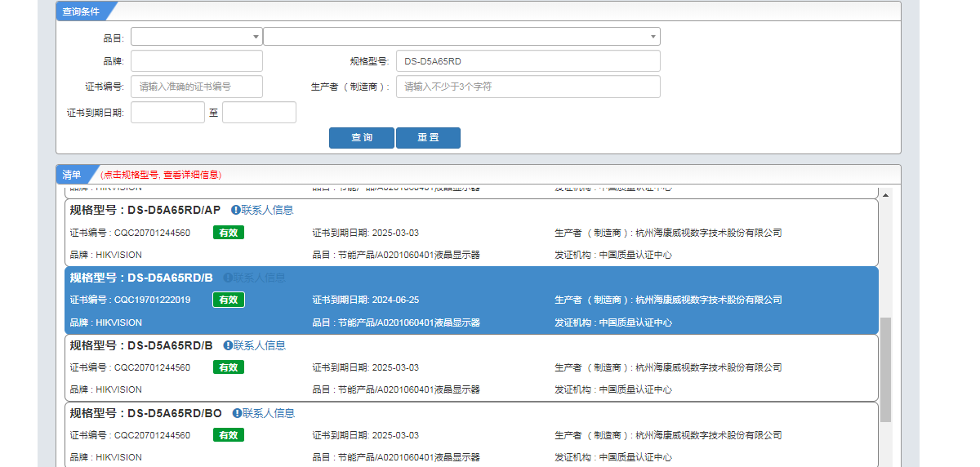Image resolution: width=980 pixels, height=467 pixels.
Task: Click the info icon beside DS-D5A65RD/BO contact link
Action: [238, 413]
